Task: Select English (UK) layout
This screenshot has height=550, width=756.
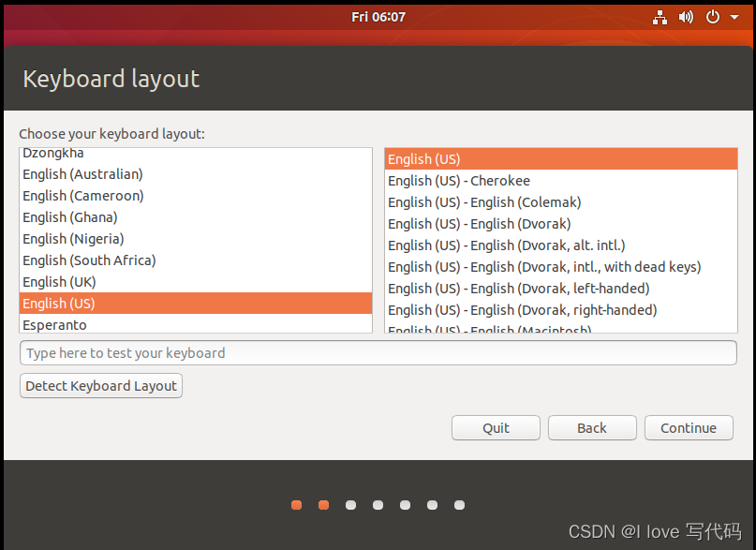Action: tap(196, 281)
